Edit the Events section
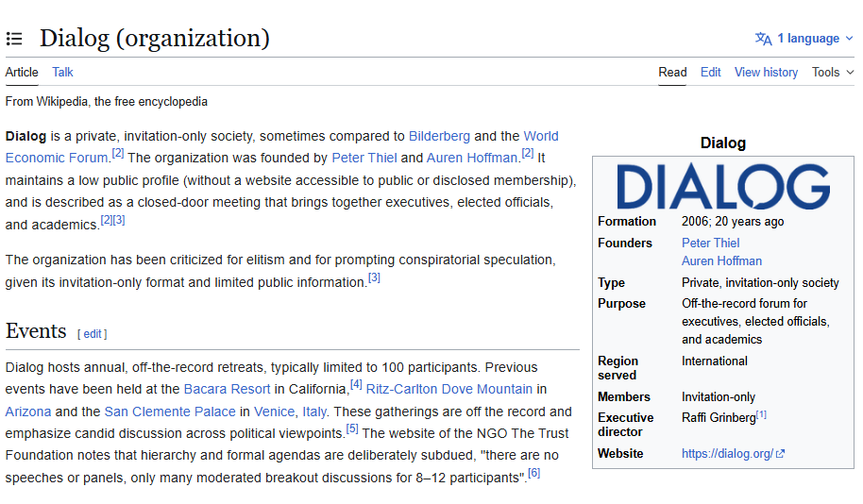The width and height of the screenshot is (863, 504). (x=93, y=334)
